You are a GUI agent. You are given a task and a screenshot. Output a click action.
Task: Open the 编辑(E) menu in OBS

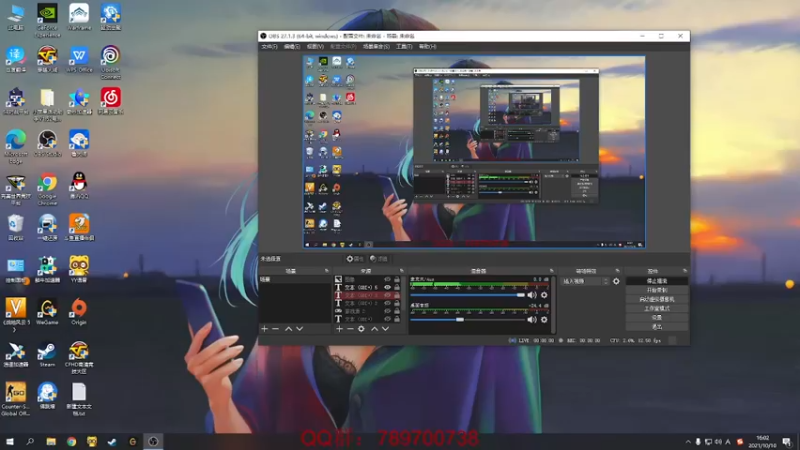tap(292, 46)
